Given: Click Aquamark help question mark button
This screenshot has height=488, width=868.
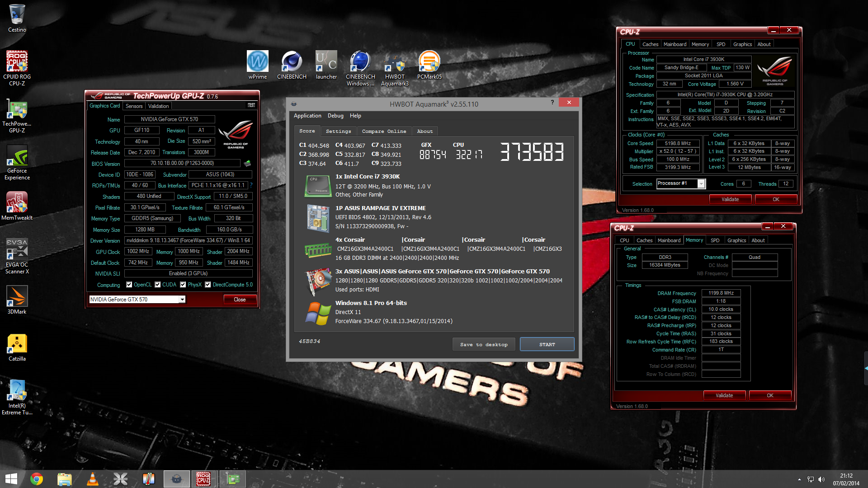Looking at the screenshot, I should tap(552, 102).
